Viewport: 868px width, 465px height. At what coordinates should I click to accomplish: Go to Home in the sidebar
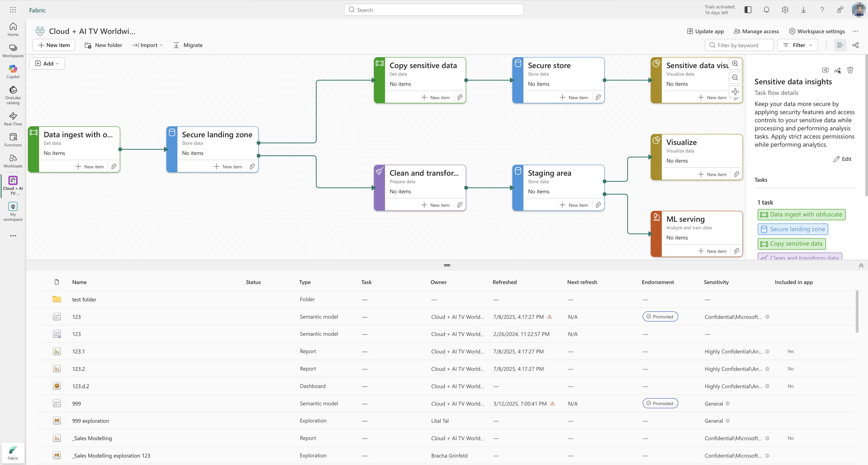point(13,29)
